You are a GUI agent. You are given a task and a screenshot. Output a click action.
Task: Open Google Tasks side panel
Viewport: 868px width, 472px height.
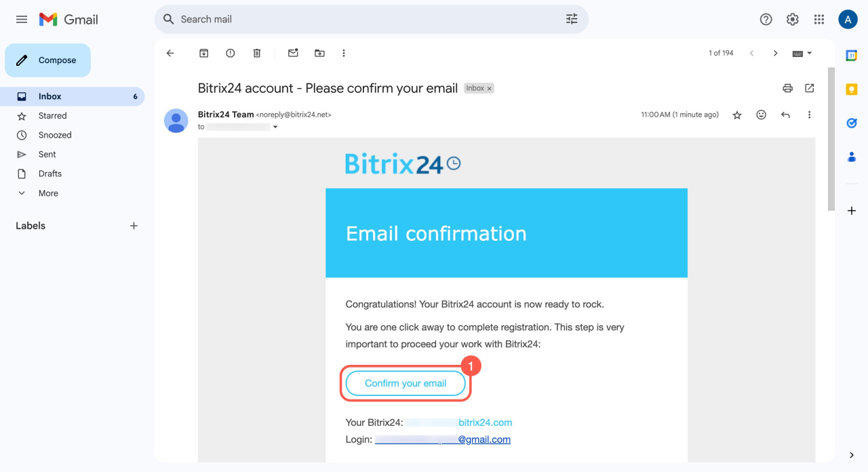point(852,123)
